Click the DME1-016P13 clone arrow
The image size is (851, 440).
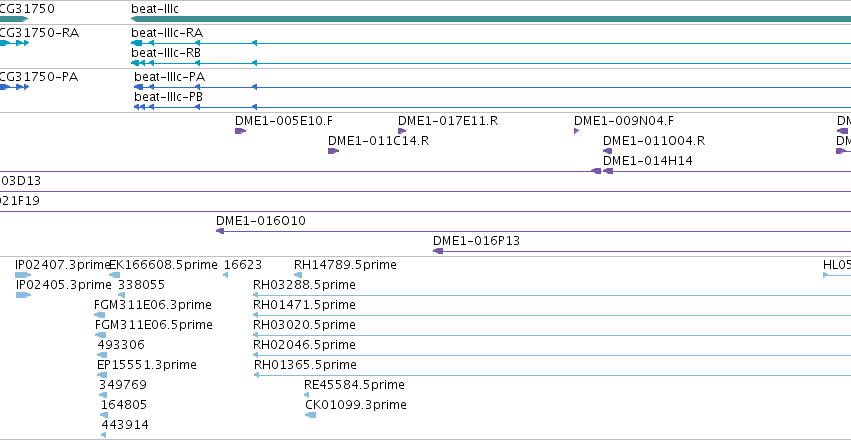(x=438, y=251)
